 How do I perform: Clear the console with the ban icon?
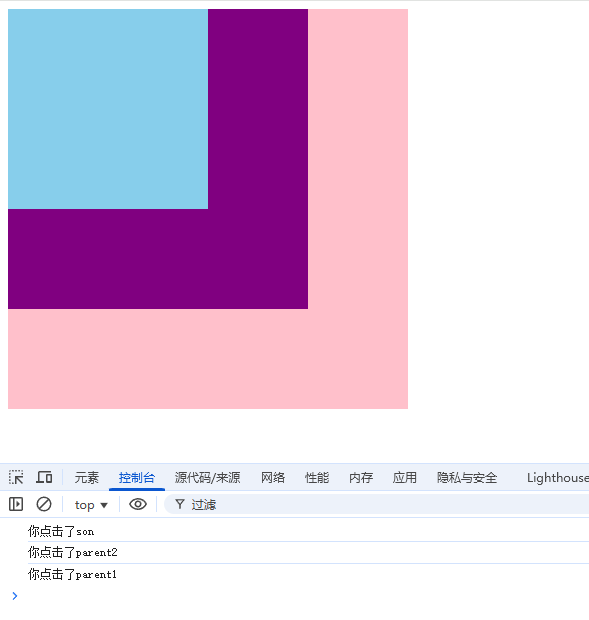(44, 504)
